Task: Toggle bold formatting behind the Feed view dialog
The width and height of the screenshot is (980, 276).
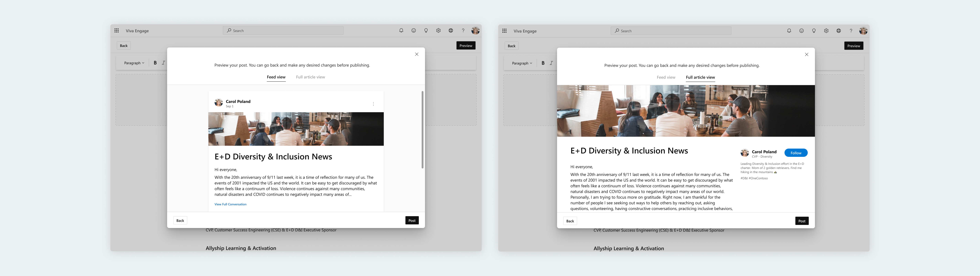Action: click(155, 63)
